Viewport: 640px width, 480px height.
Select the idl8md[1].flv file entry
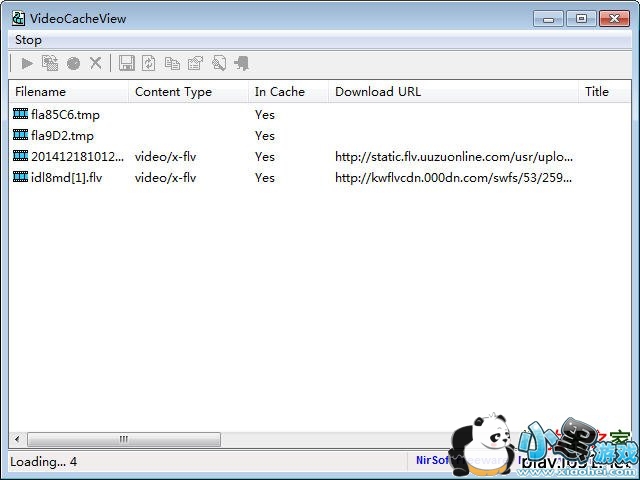(67, 178)
